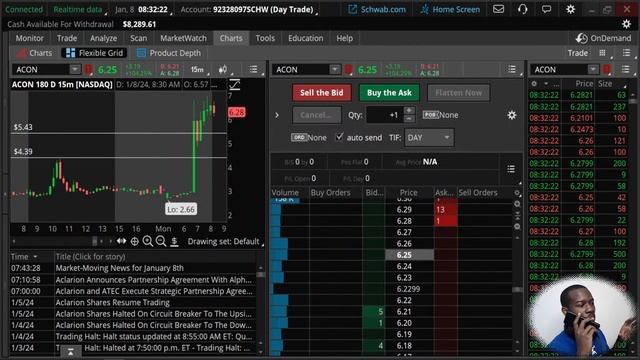
Task: Click the chart crosshair icon
Action: [x=134, y=241]
